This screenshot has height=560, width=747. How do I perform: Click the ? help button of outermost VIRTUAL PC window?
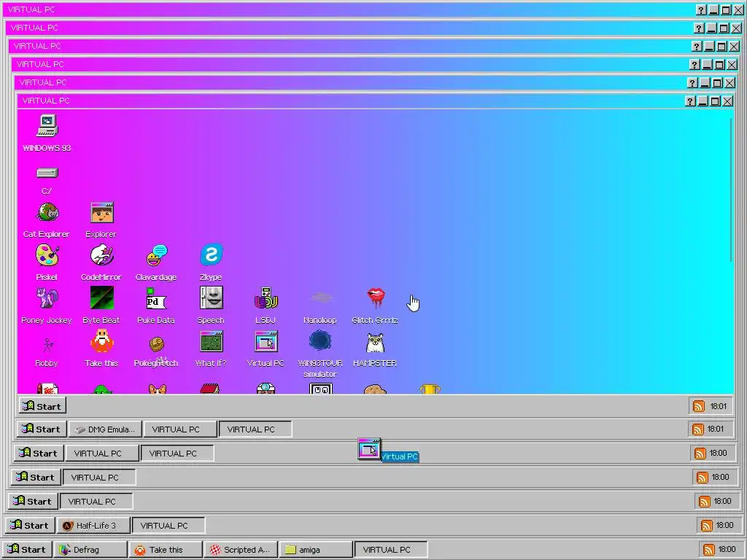click(701, 10)
